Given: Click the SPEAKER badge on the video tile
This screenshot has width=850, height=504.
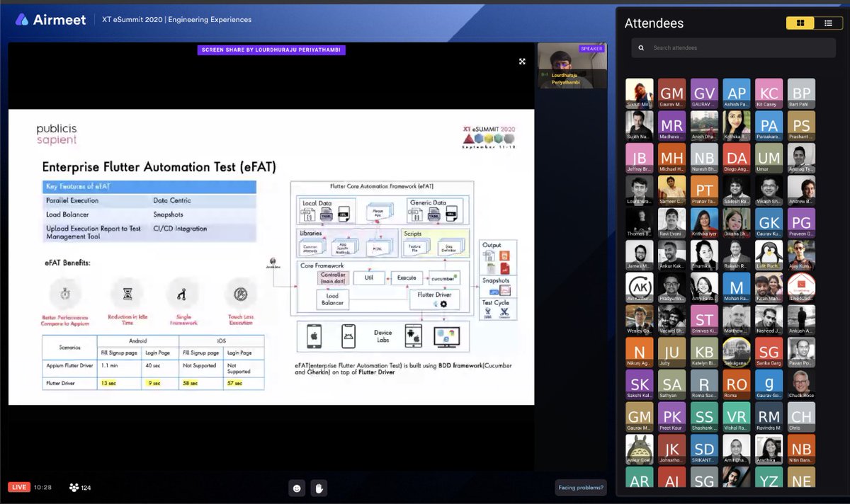Looking at the screenshot, I should (591, 49).
